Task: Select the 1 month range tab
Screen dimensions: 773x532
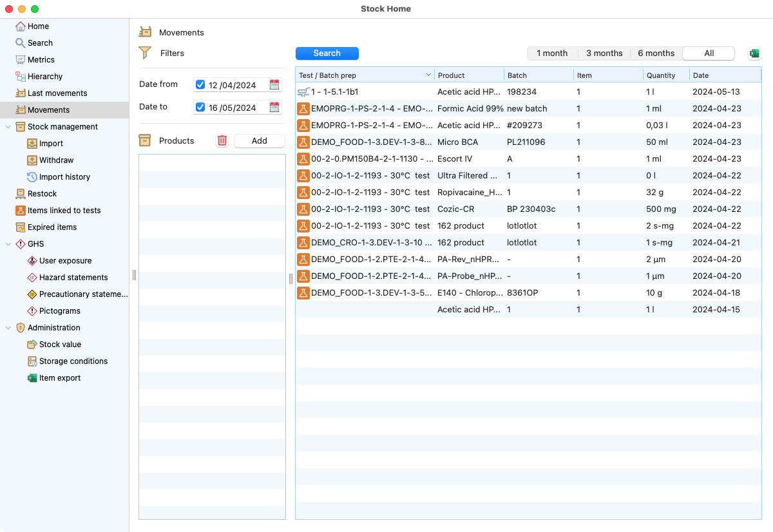Action: point(552,53)
